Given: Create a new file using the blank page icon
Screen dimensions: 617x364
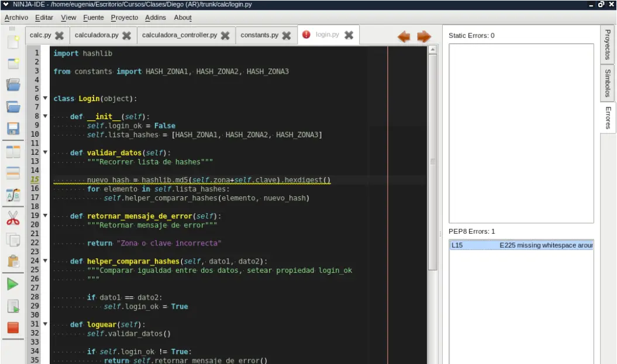Looking at the screenshot, I should point(13,41).
